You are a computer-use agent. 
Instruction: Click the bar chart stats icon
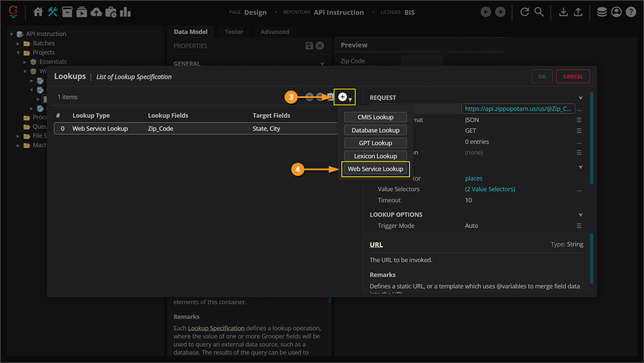coord(125,12)
